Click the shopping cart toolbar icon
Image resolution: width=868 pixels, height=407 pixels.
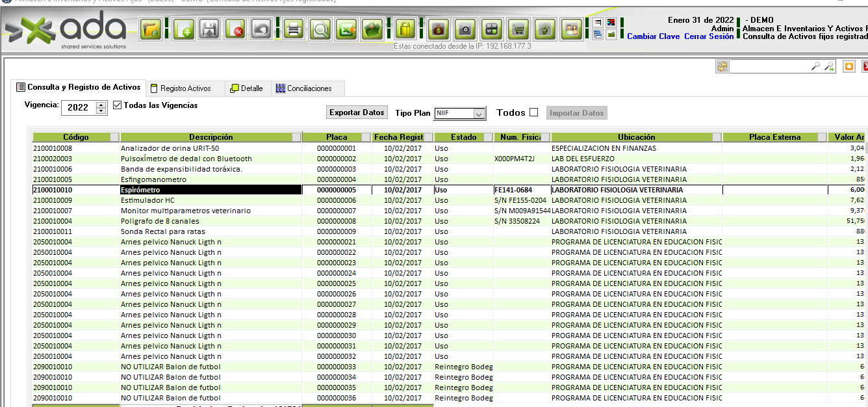(518, 29)
